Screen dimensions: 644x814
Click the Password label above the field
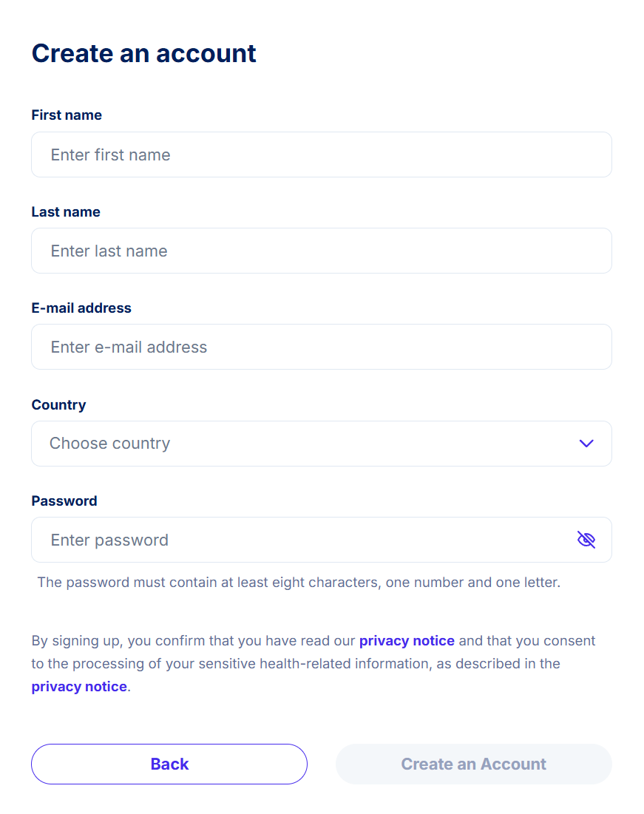click(x=64, y=501)
